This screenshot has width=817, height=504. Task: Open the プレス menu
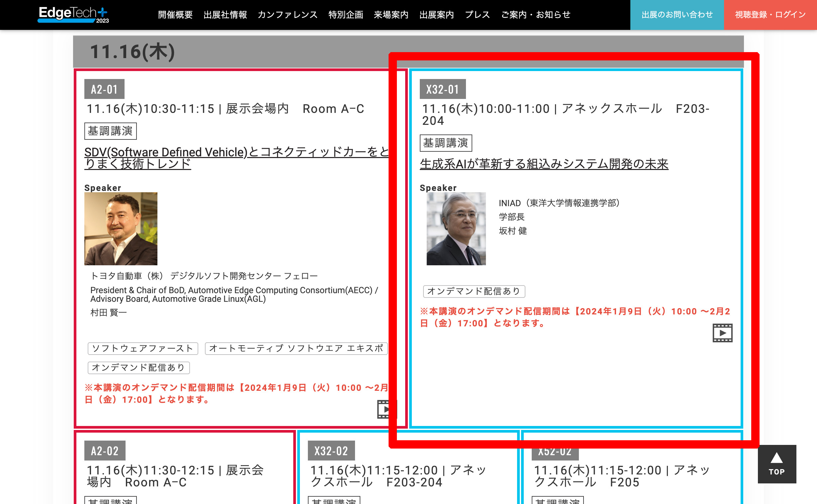click(x=477, y=15)
